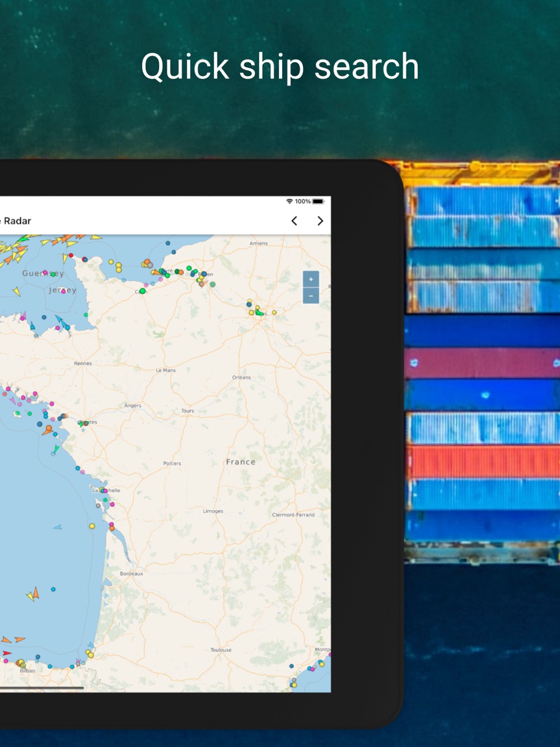Click the Angers map label
Viewport: 560px width, 747px height.
tap(133, 405)
